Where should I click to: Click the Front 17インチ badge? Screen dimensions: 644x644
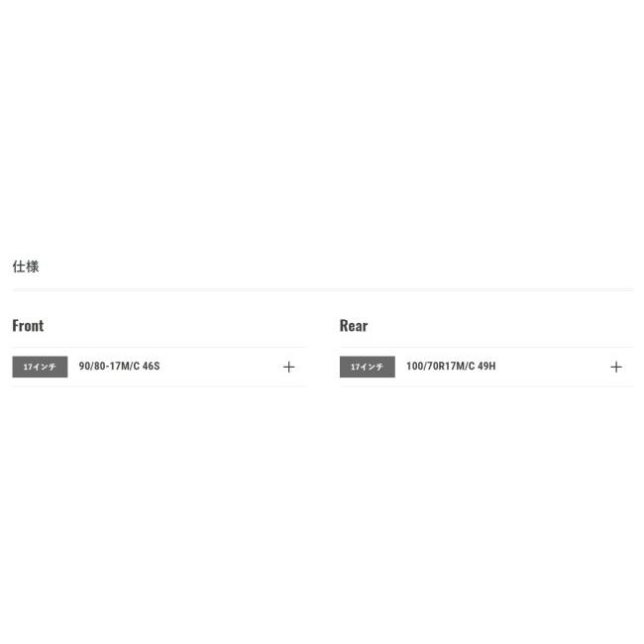pos(40,367)
